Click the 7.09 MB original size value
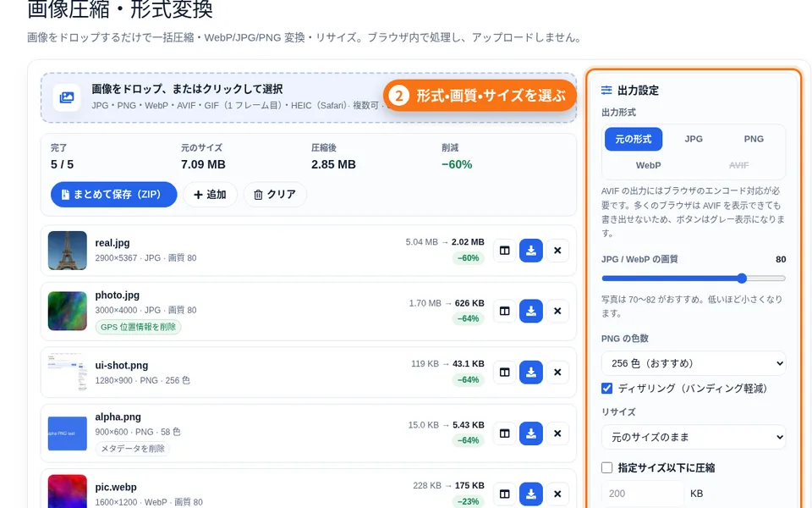The height and width of the screenshot is (508, 812). pos(203,164)
